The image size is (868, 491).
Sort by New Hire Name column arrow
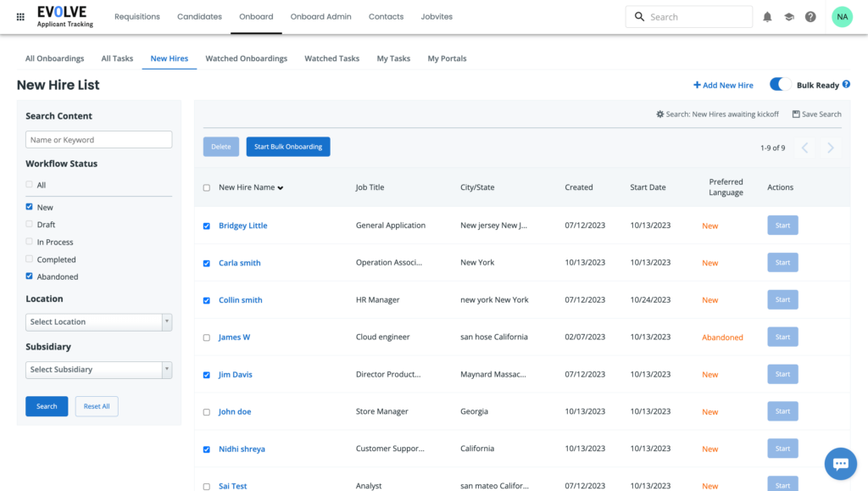281,188
